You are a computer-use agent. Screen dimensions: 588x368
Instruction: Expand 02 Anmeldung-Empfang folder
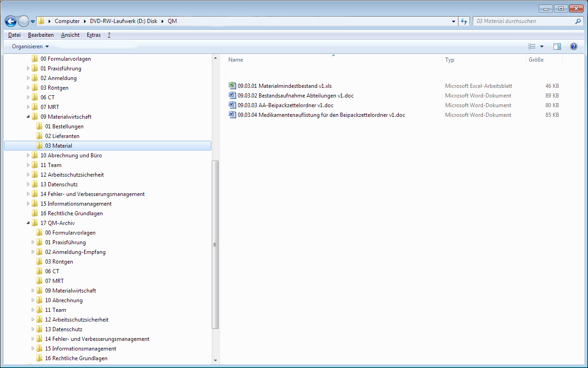33,252
